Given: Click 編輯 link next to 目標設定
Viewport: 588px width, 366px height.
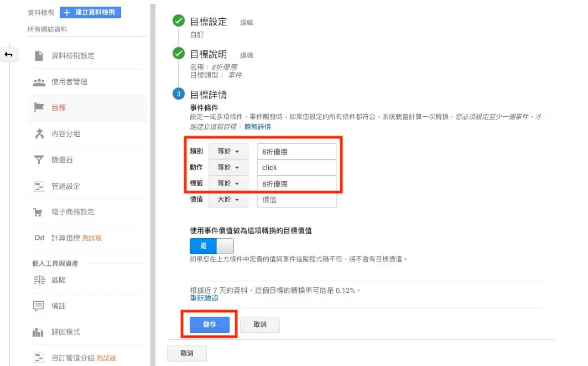Looking at the screenshot, I should [246, 23].
